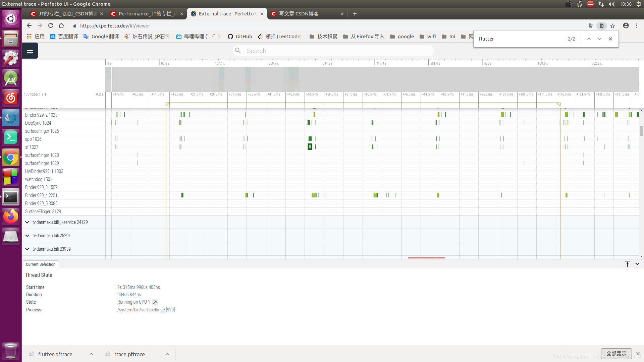The width and height of the screenshot is (644, 362).
Task: Bookmark this page with the star icon
Action: click(612, 26)
